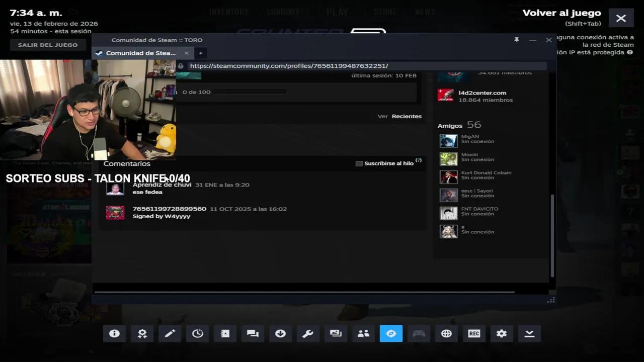Click the SALIR DEL JUEGO button
The width and height of the screenshot is (644, 362).
(x=48, y=45)
